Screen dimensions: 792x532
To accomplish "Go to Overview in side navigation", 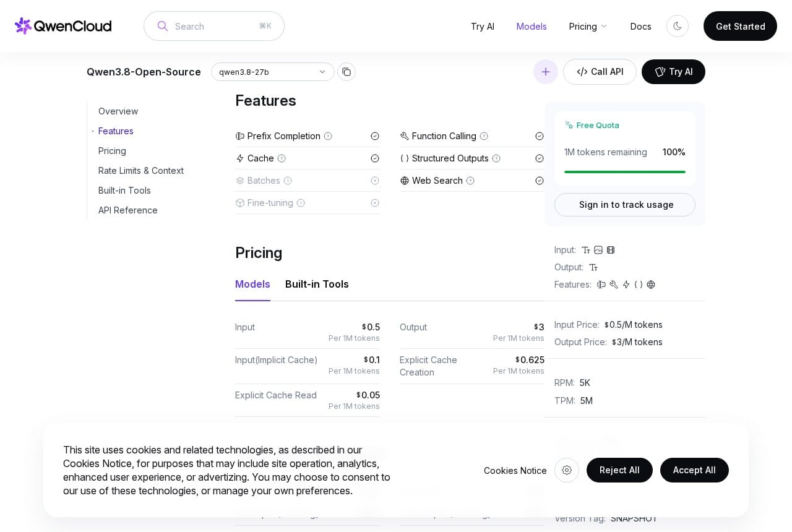I will [x=118, y=111].
